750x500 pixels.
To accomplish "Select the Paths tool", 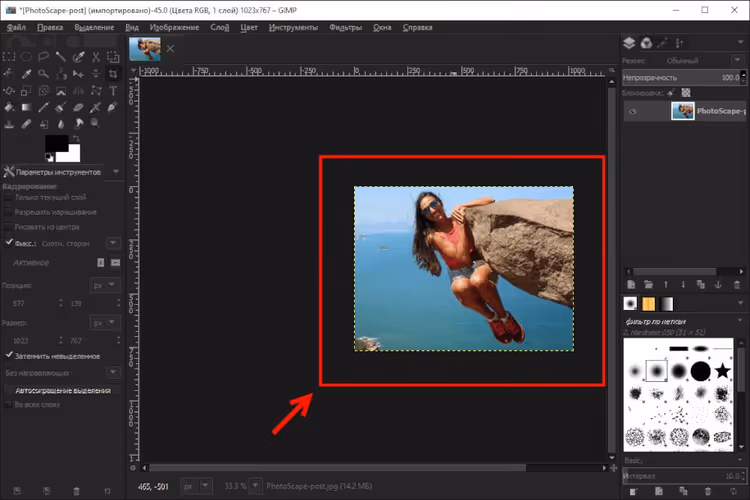I will 9,74.
